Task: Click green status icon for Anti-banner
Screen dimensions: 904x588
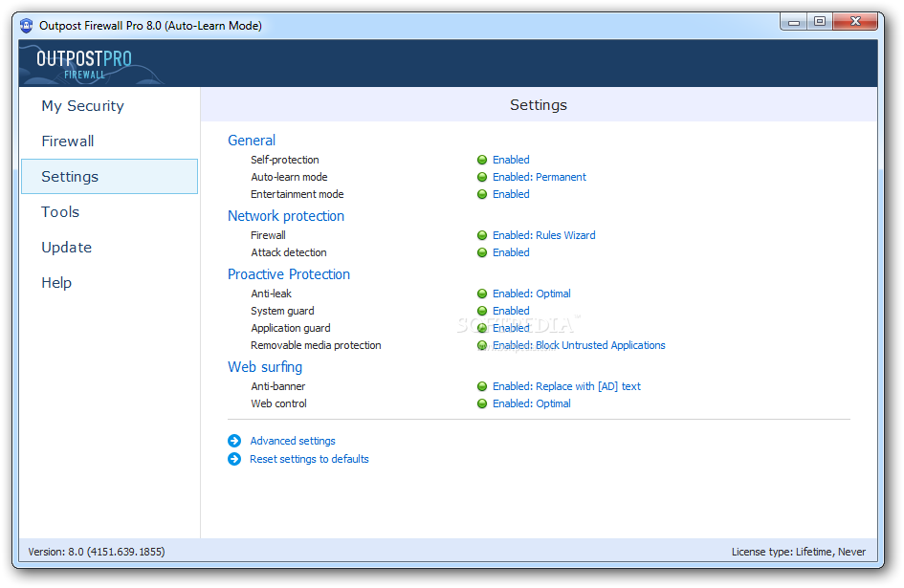Action: pyautogui.click(x=482, y=386)
